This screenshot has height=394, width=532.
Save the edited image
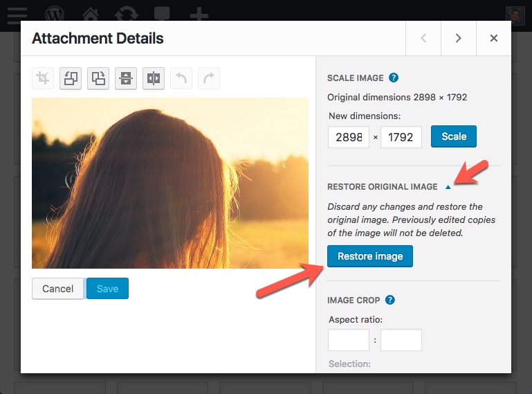(107, 289)
